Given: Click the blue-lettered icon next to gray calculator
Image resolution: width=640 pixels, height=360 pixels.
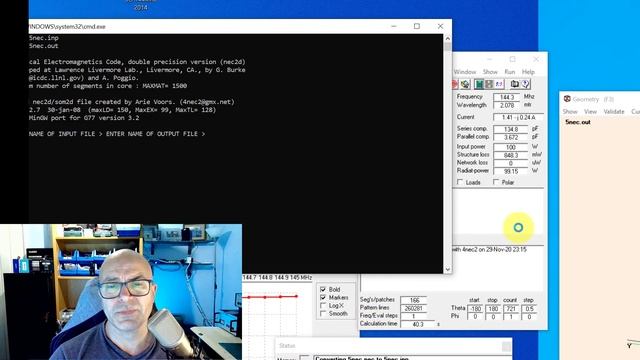Looking at the screenshot, I should 499,84.
